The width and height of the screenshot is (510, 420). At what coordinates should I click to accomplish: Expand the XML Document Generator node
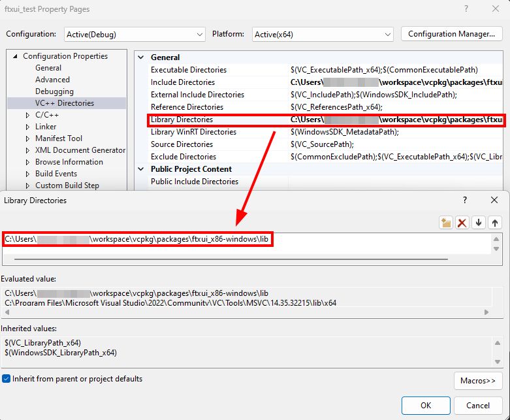click(27, 150)
